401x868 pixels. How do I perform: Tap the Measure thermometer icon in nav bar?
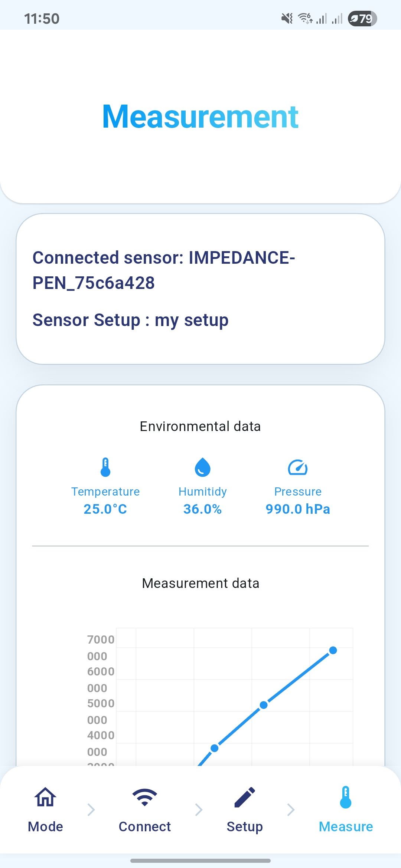[346, 797]
